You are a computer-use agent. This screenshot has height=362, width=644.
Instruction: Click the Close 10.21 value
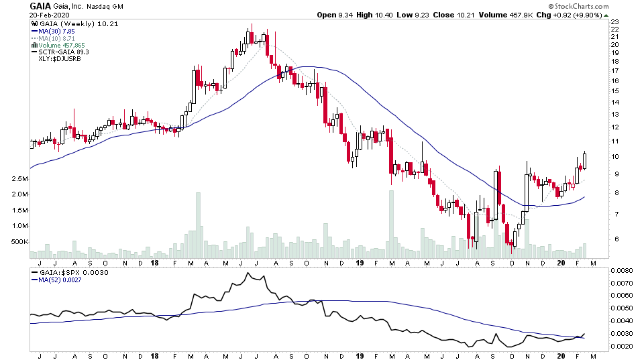(x=453, y=15)
